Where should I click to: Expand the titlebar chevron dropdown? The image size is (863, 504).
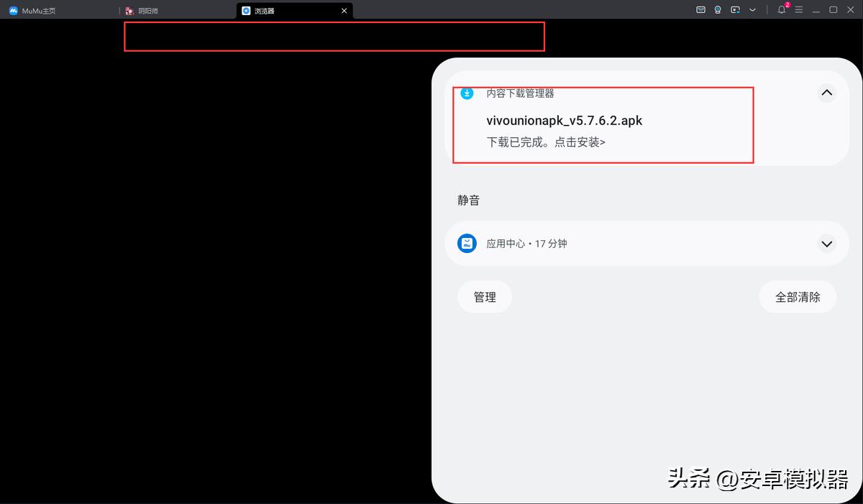point(752,10)
